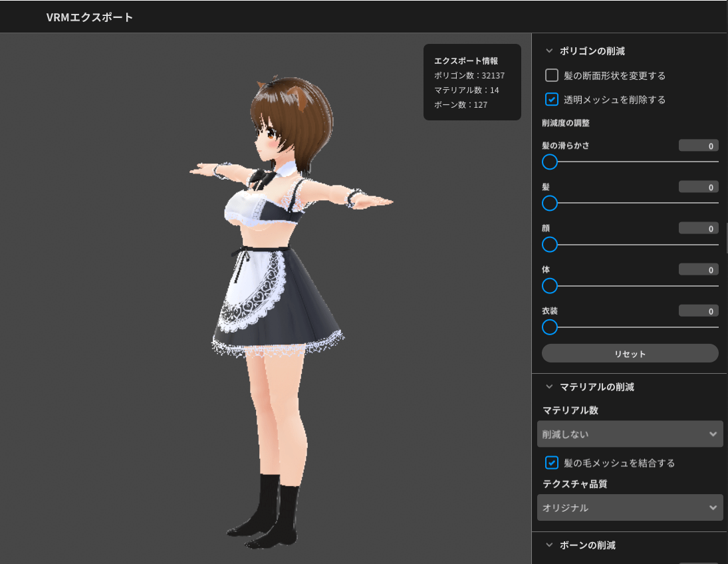
Task: Uncheck 髪の毛メッシュを結合する checkbox
Action: (551, 462)
